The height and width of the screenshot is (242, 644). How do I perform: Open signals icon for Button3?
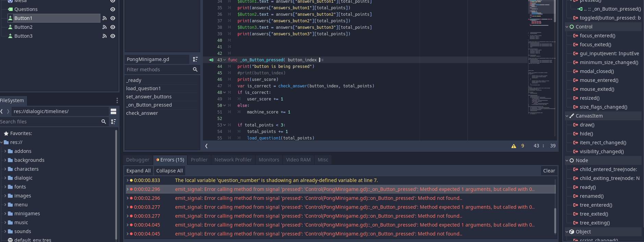105,36
